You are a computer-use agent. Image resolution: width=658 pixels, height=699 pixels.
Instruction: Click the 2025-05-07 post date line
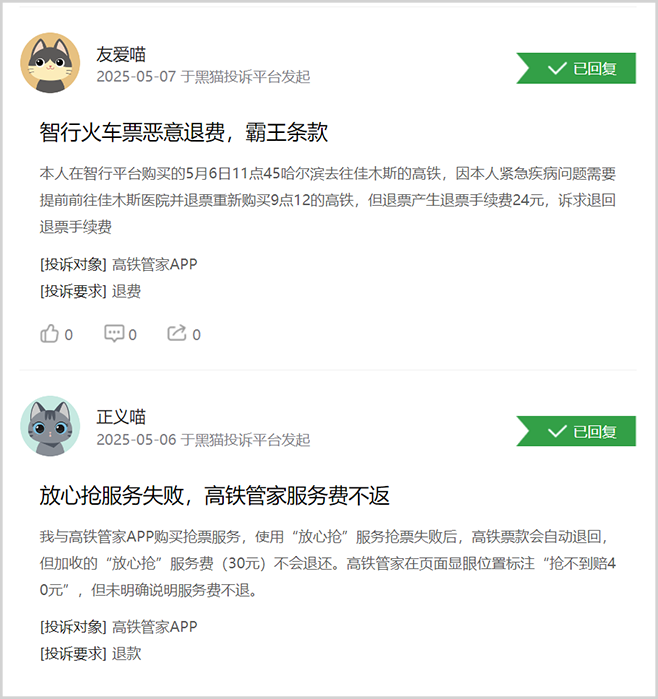point(203,77)
